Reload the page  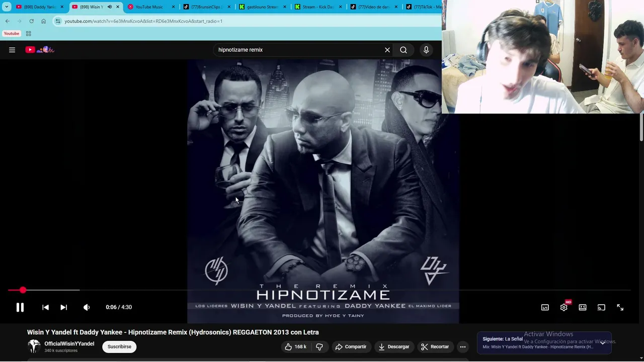pos(31,21)
